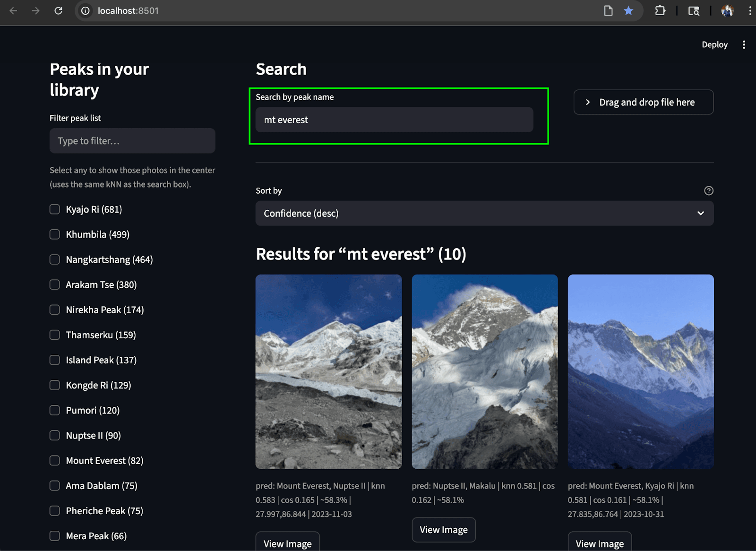756x551 pixels.
Task: Expand the drag and drop file uploader
Action: pos(643,102)
